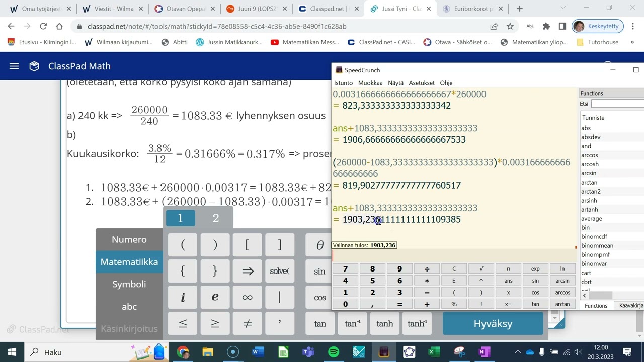Open the browser extensions puzzle icon

[546, 26]
